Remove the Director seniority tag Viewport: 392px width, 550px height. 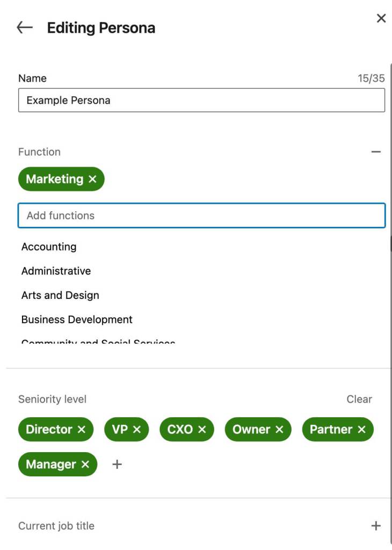[x=82, y=430]
